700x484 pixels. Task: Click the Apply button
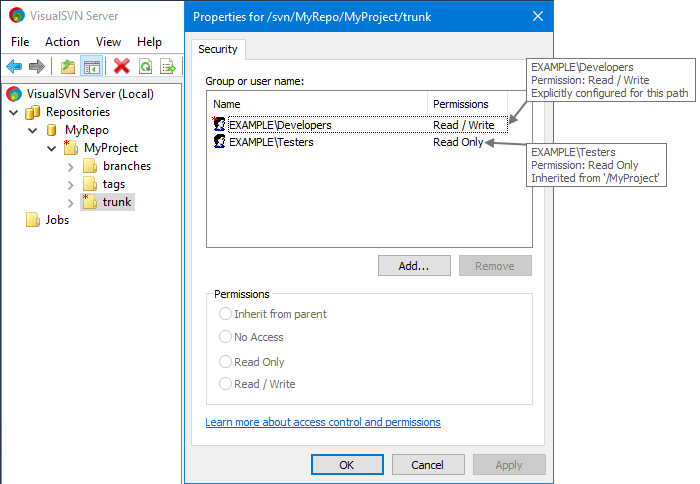[509, 465]
